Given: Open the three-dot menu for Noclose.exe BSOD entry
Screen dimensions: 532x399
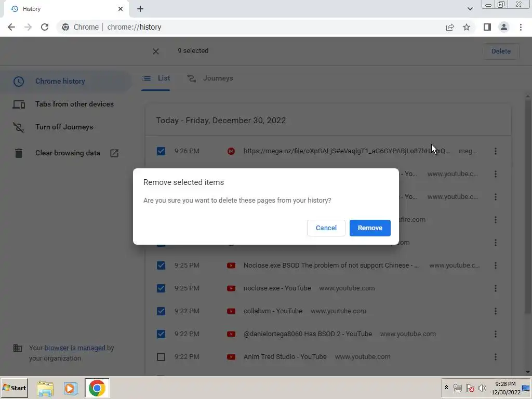Looking at the screenshot, I should click(x=495, y=265).
